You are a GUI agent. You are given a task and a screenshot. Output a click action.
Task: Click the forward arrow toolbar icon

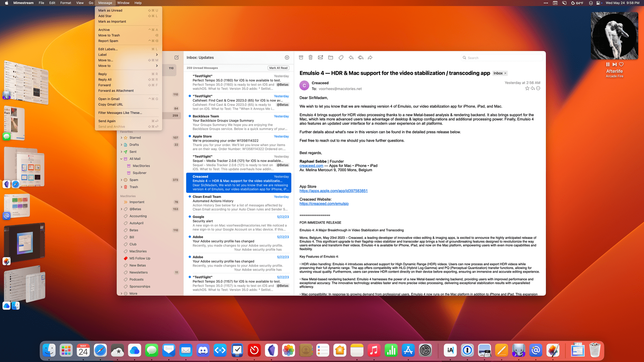pos(370,58)
